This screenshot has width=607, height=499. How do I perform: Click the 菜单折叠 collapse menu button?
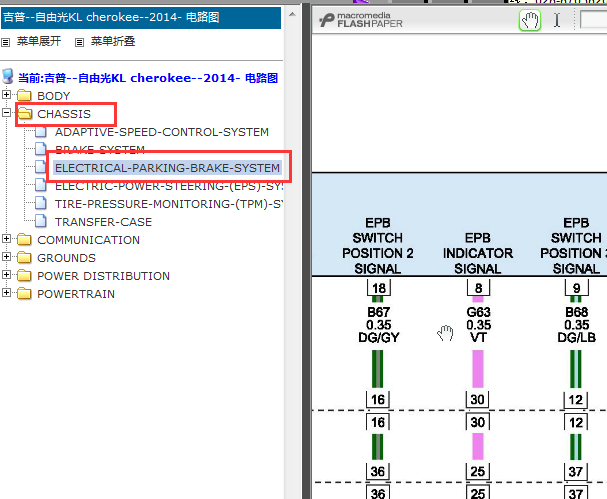coord(113,41)
